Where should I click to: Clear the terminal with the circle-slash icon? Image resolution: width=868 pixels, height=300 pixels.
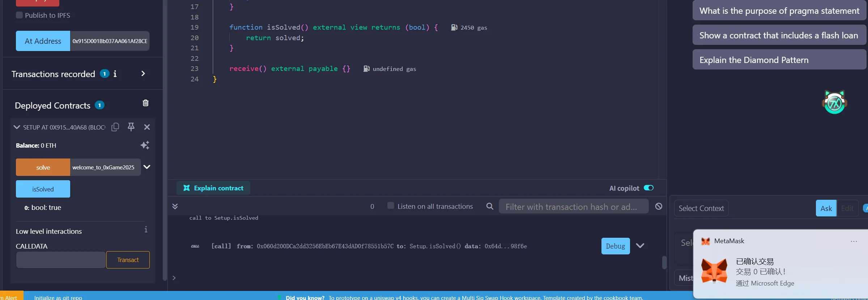click(659, 206)
